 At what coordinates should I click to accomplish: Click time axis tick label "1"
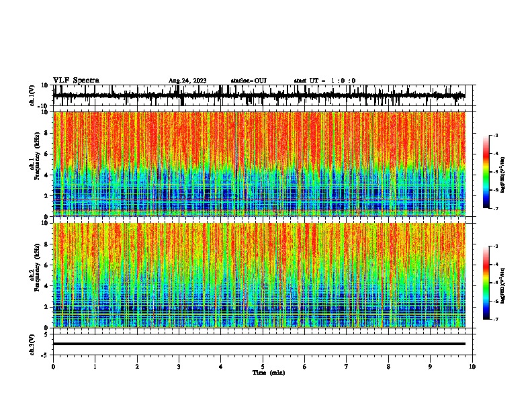pyautogui.click(x=95, y=367)
